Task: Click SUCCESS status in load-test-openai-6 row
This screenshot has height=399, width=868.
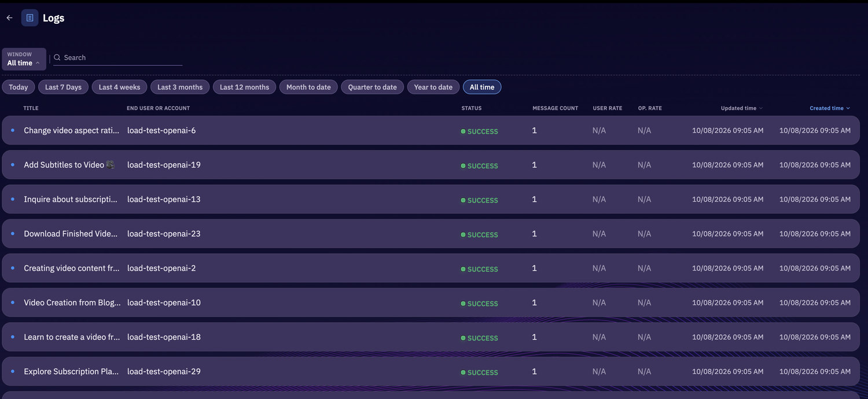Action: (x=480, y=131)
